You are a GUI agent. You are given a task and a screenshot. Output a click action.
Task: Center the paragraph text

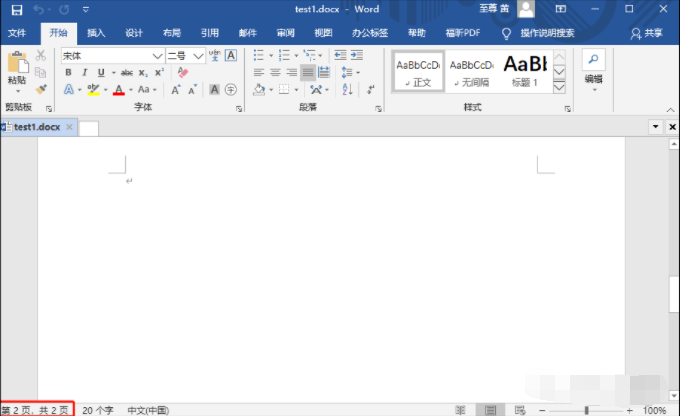(275, 72)
